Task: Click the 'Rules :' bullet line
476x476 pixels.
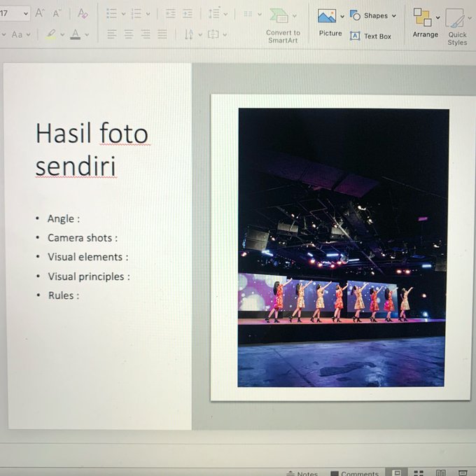Action: point(63,295)
